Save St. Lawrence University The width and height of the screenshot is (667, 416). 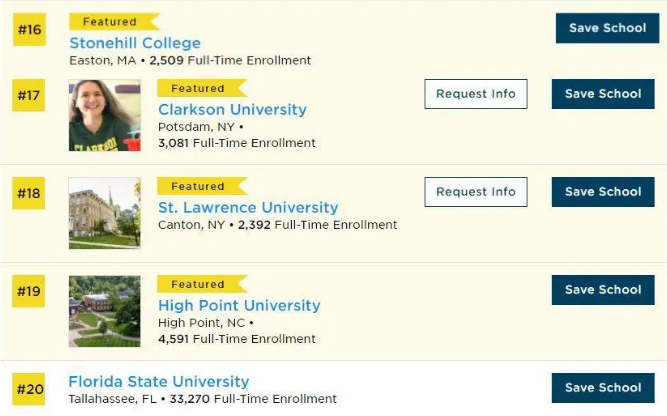coord(603,192)
